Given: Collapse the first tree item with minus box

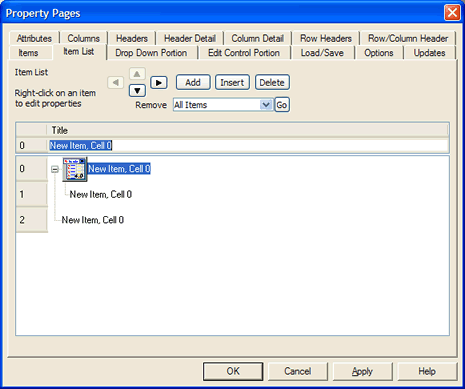Looking at the screenshot, I should tap(55, 169).
